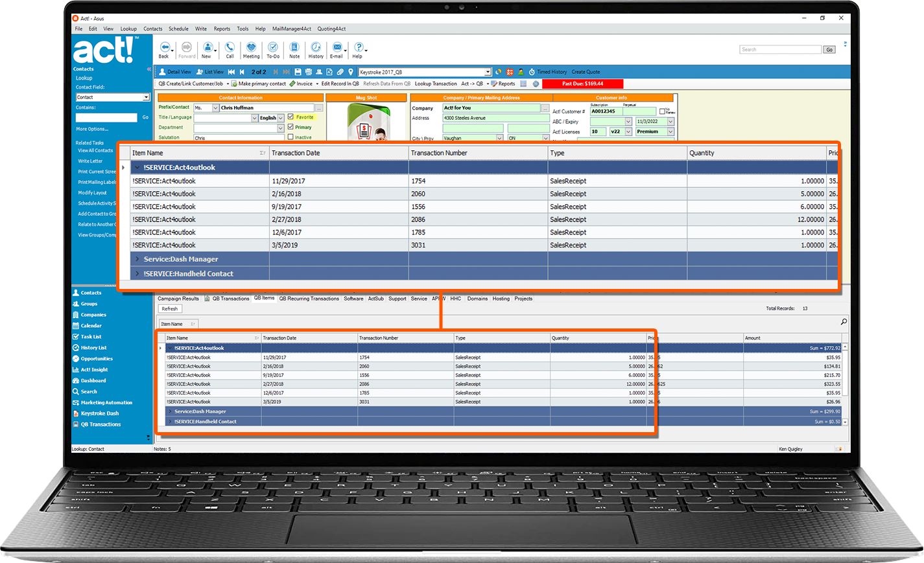Open Groups in left navigation
924x563 pixels.
coord(85,304)
